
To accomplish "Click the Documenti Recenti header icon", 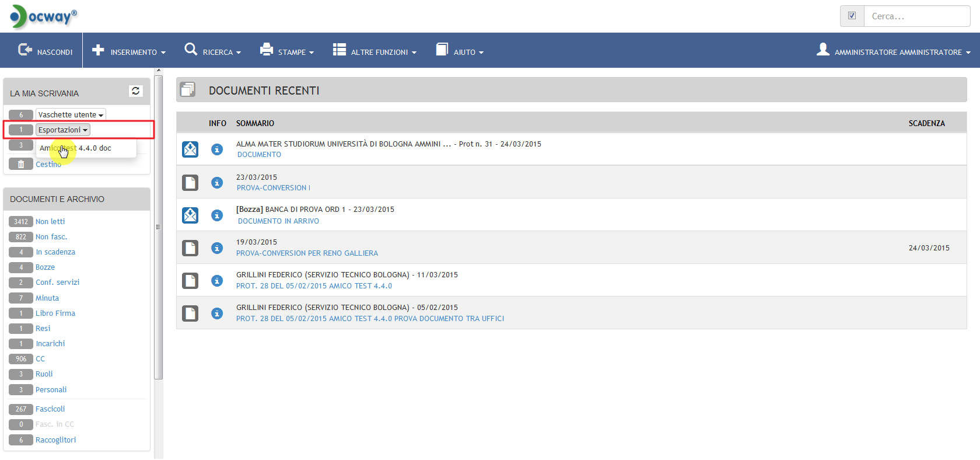I will point(188,90).
